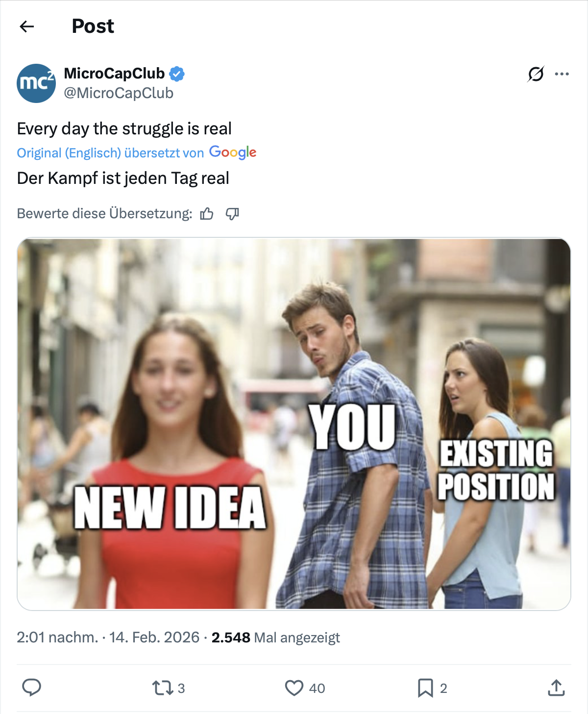Click 'Original (Englisch) übersetzt von' link
Image resolution: width=588 pixels, height=714 pixels.
(x=110, y=153)
